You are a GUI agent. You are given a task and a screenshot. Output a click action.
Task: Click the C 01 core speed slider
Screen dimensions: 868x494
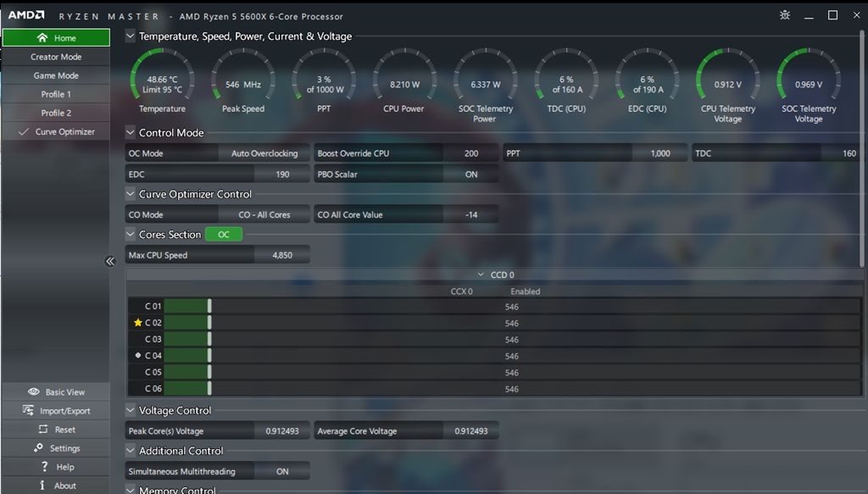point(209,306)
